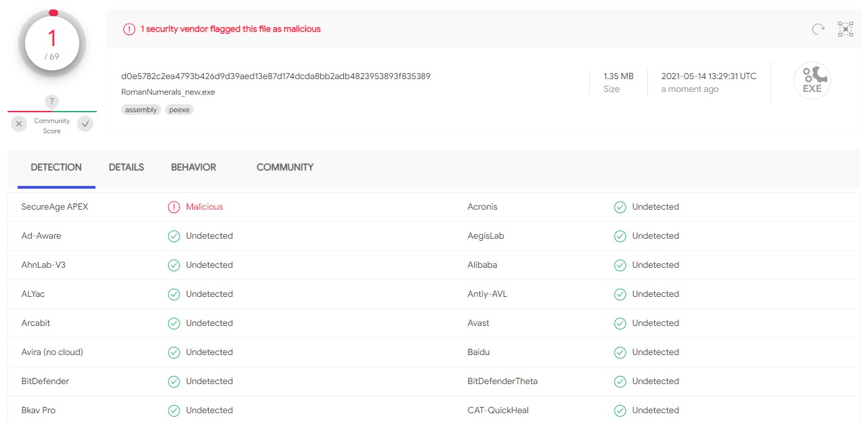Switch to the DETAILS tab
The image size is (868, 422).
coord(126,167)
